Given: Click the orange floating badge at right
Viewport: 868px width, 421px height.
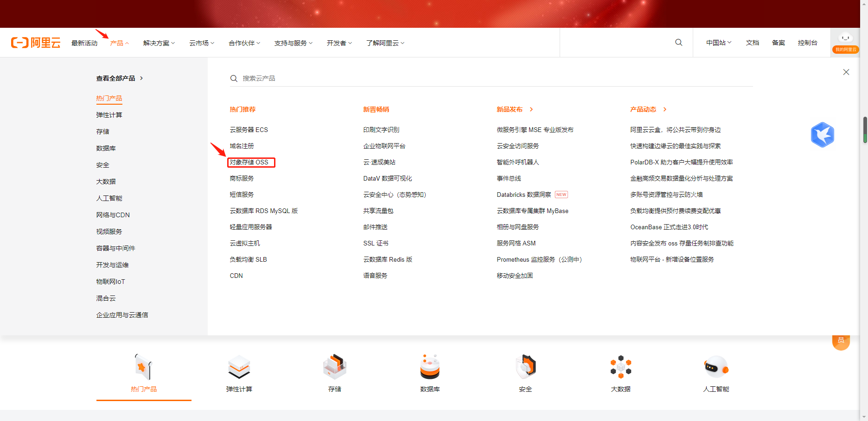Looking at the screenshot, I should [841, 342].
